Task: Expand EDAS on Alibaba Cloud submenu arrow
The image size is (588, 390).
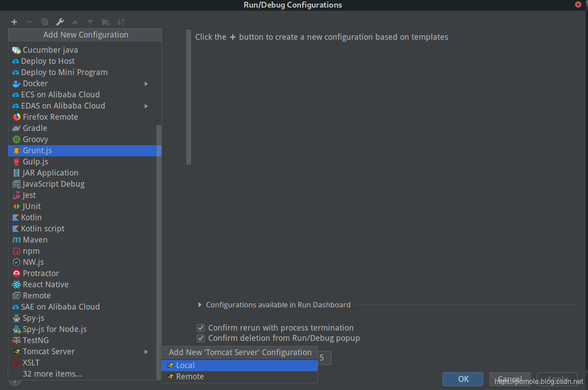Action: [x=146, y=106]
